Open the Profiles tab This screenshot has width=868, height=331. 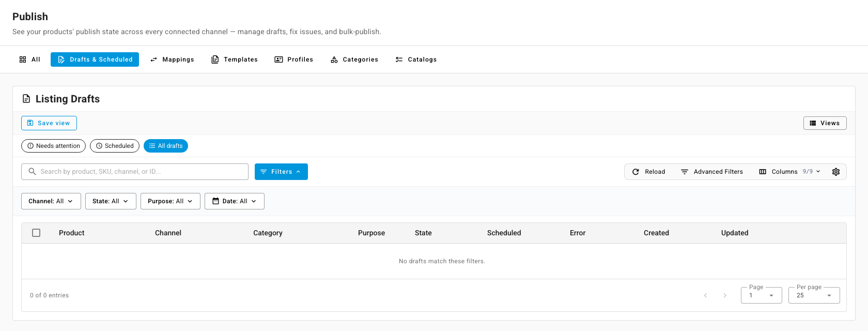[x=293, y=59]
